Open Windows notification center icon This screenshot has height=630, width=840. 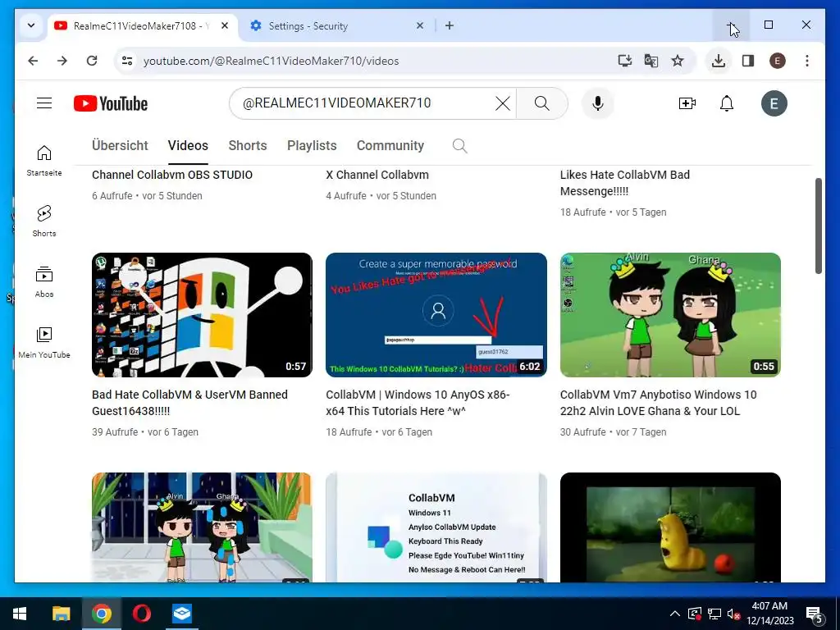coord(815,615)
